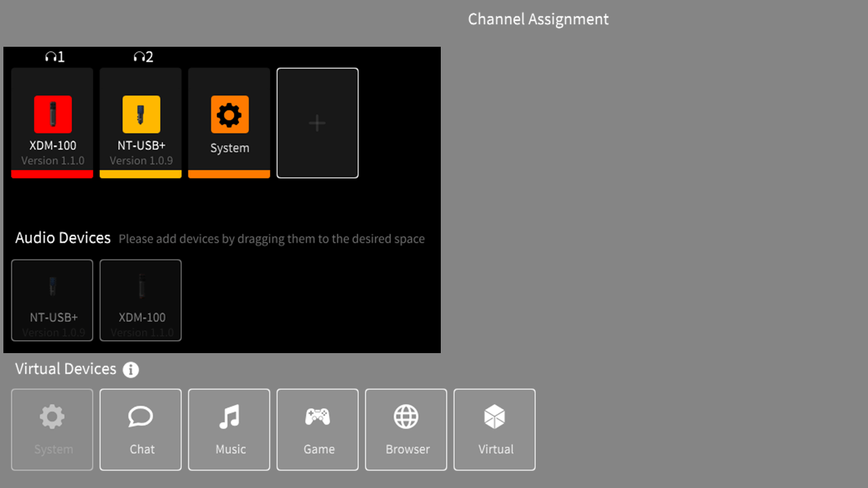Click headphone 1 indicator above XDM-100
868x488 pixels.
54,57
